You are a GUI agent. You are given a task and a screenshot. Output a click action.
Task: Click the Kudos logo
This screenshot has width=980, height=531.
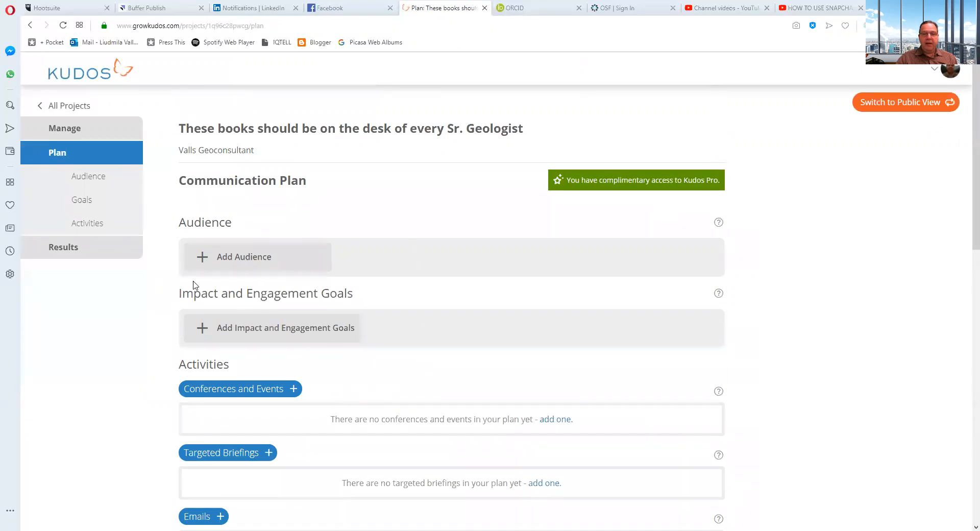coord(90,69)
